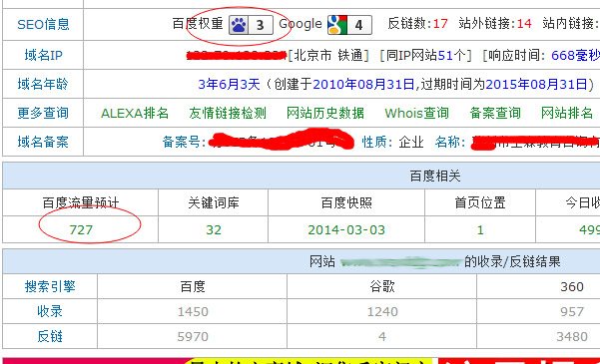Open the 备案查询 link
Viewport: 600px width, 364px height.
(495, 113)
